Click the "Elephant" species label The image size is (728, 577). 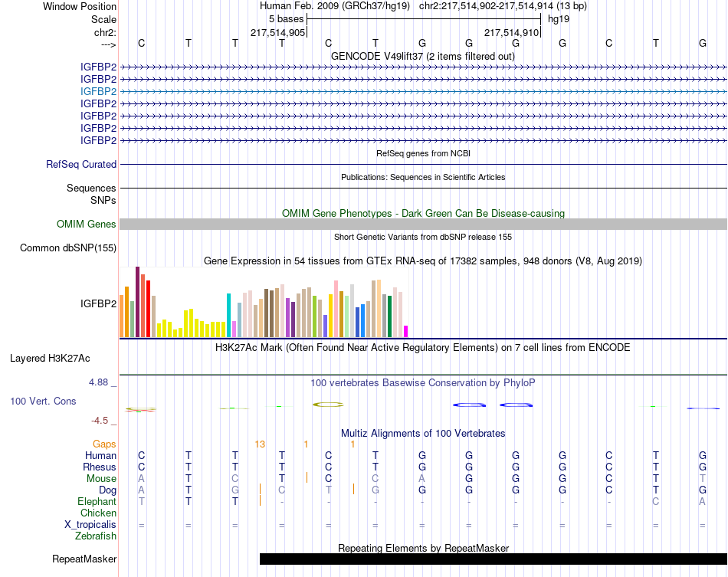[97, 502]
